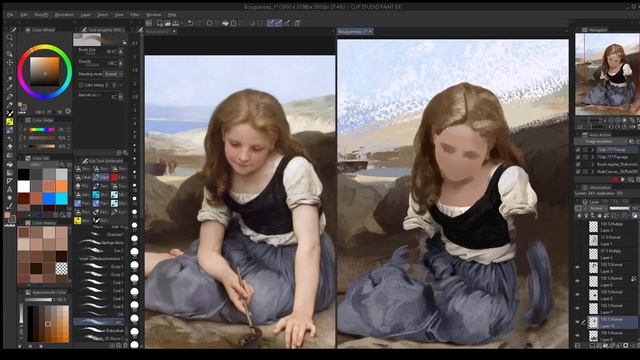Toggle the Color mixing checkbox
640x360 pixels.
point(81,85)
